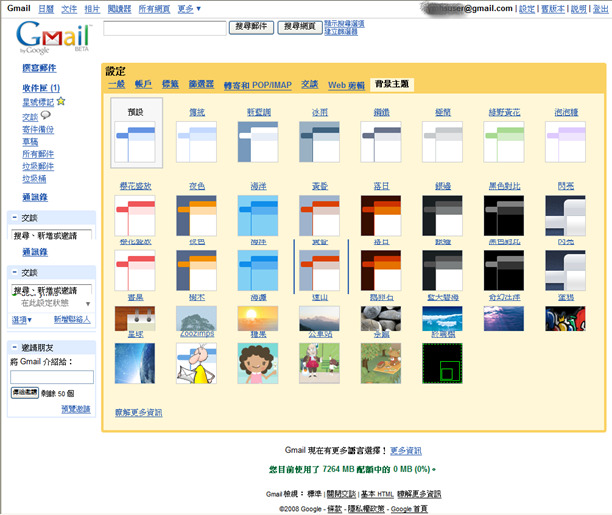Click the 建立篩選器 link

tap(341, 32)
